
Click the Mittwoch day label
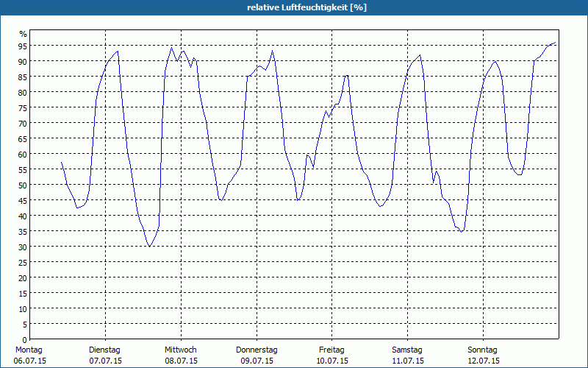click(180, 350)
